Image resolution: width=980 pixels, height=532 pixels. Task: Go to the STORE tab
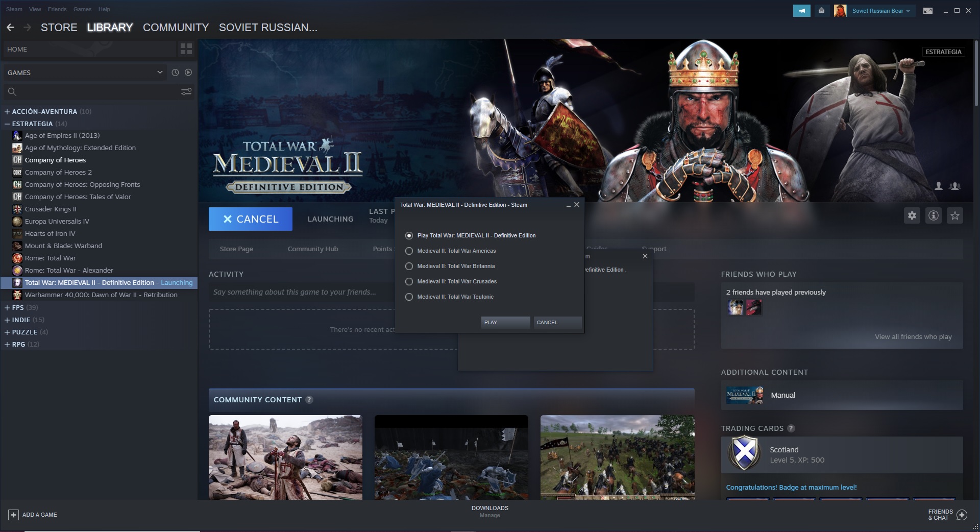(x=59, y=28)
